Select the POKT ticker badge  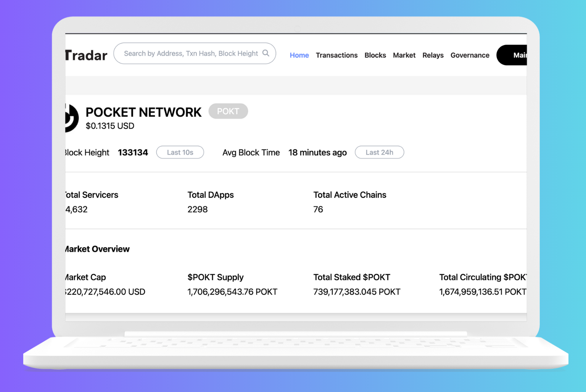click(x=228, y=111)
